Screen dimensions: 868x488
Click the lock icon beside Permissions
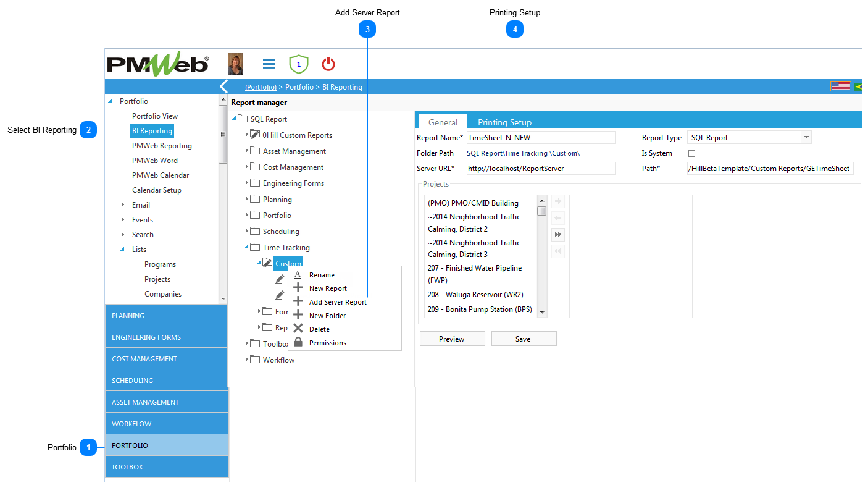[298, 342]
